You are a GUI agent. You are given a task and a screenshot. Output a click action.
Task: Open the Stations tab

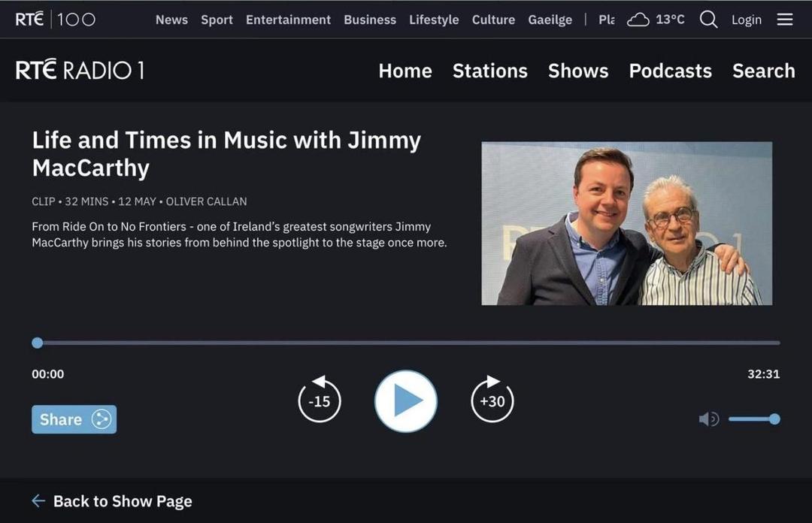490,71
